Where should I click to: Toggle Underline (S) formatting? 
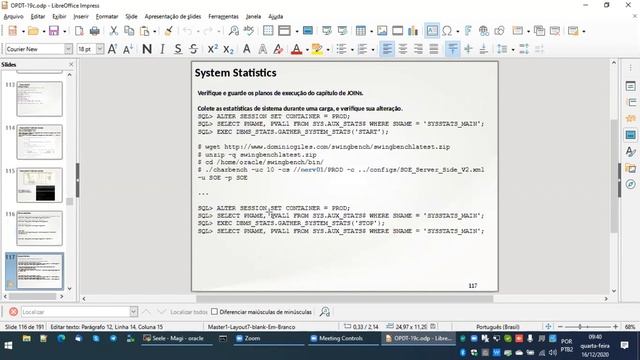(x=178, y=49)
